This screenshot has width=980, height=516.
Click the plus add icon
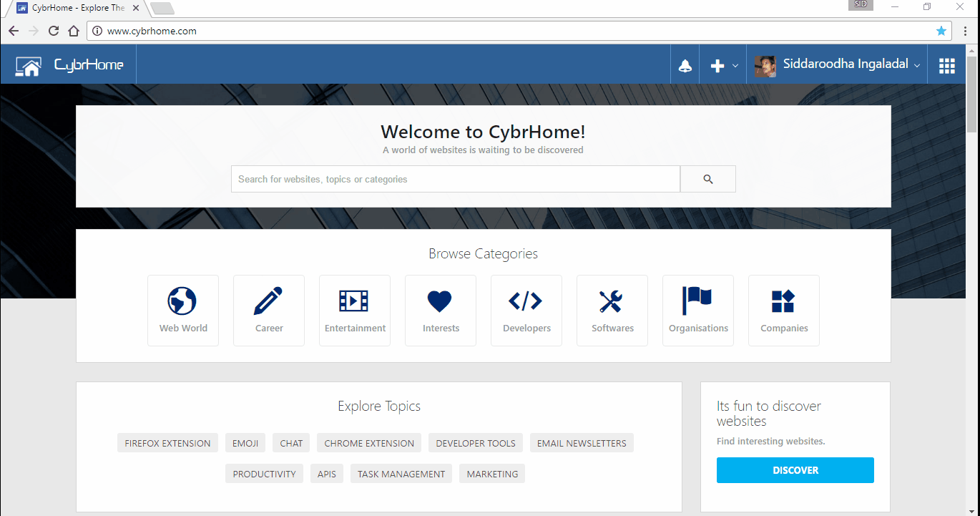[717, 66]
